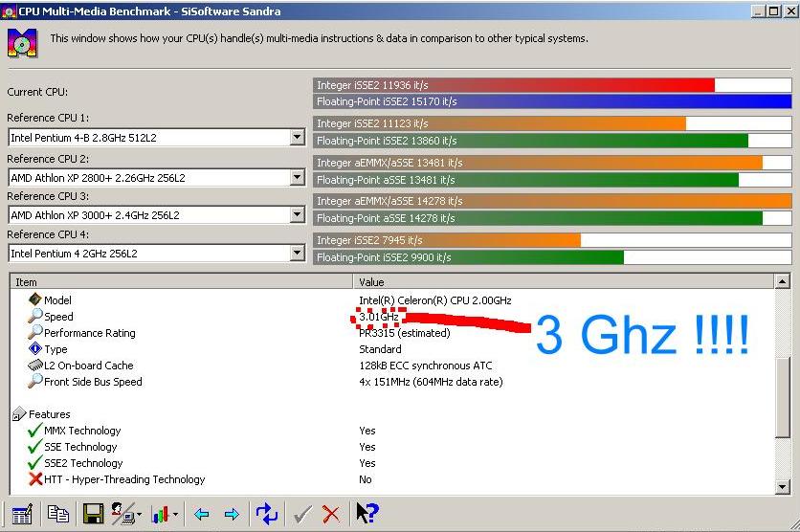Image resolution: width=800 pixels, height=532 pixels.
Task: Click the Type blue diamond icon
Action: [35, 348]
